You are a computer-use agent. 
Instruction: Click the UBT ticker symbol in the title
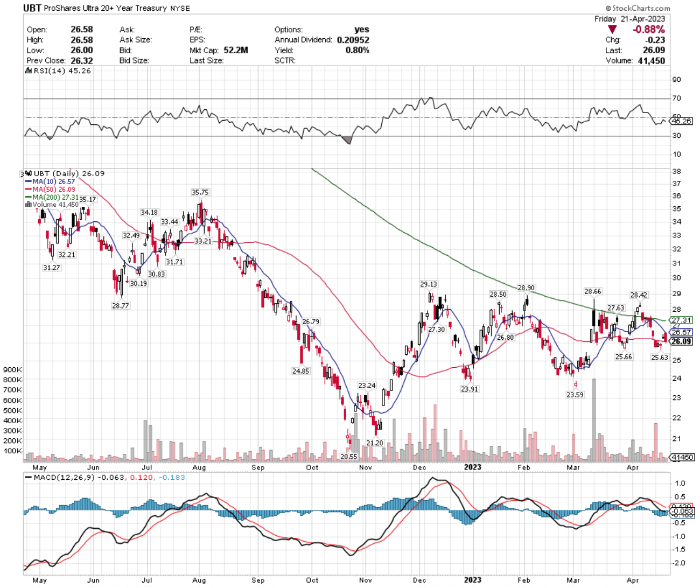click(32, 8)
